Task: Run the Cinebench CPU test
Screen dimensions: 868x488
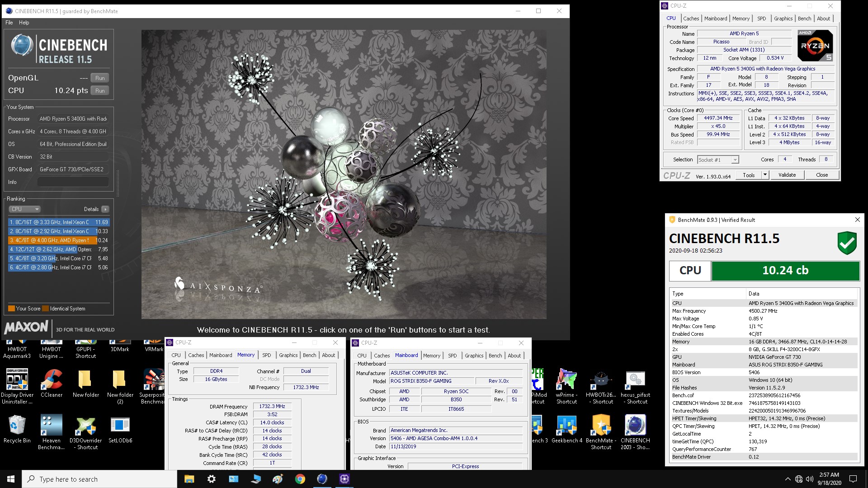Action: (x=100, y=91)
